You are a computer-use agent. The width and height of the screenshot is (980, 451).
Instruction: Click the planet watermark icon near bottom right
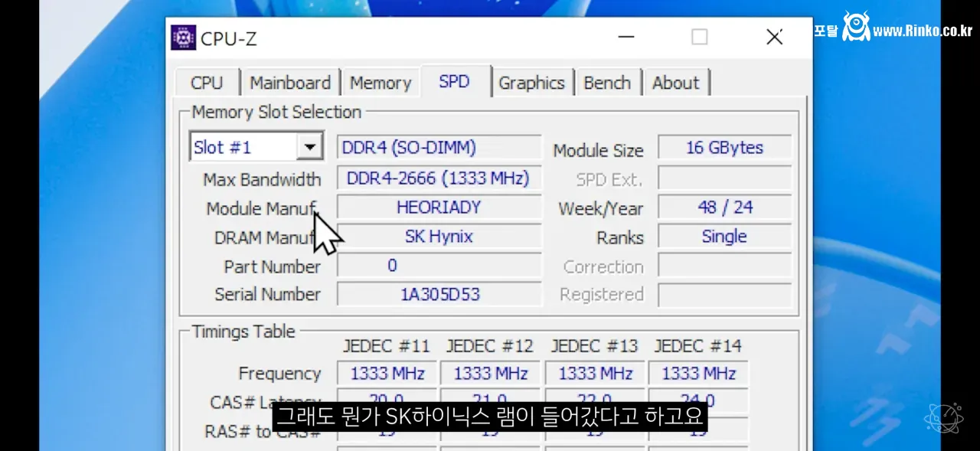(944, 417)
